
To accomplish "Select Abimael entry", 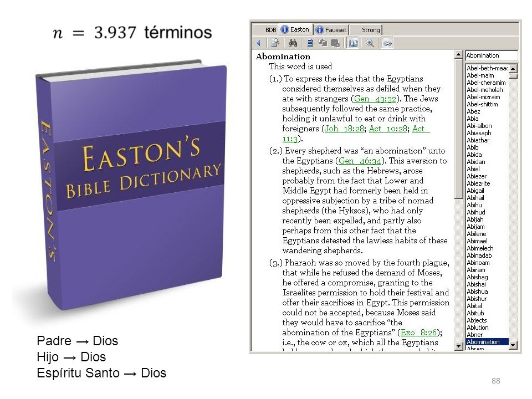I will [477, 241].
